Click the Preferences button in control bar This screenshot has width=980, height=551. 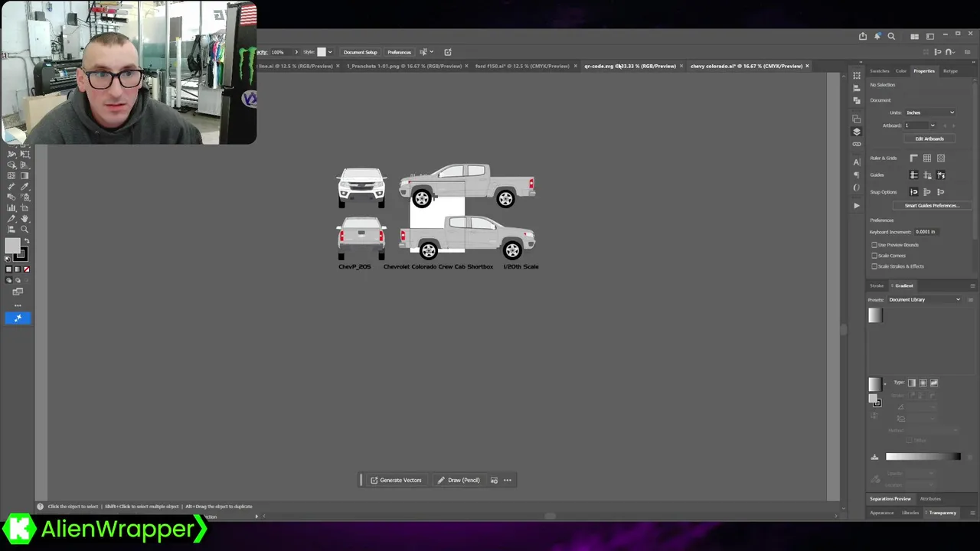(x=399, y=52)
